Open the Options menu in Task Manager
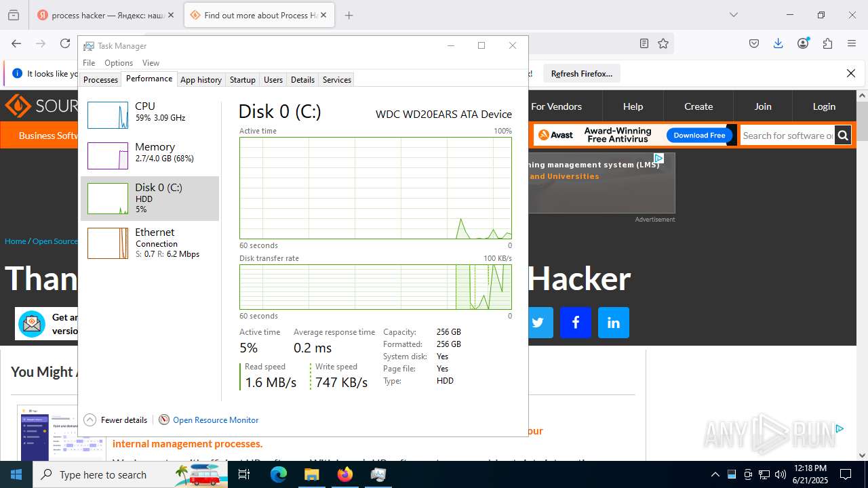The height and width of the screenshot is (488, 868). tap(119, 63)
